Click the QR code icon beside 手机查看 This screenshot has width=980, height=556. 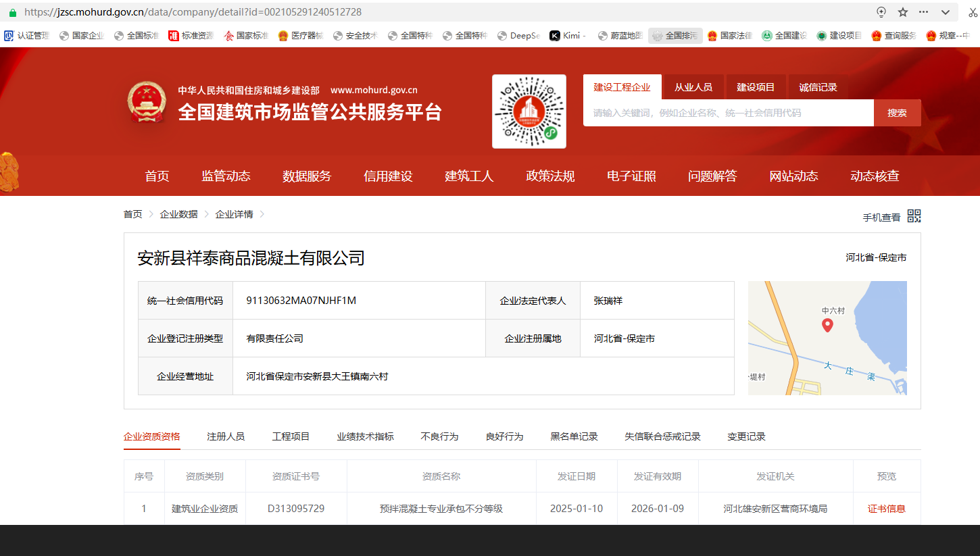pos(914,216)
